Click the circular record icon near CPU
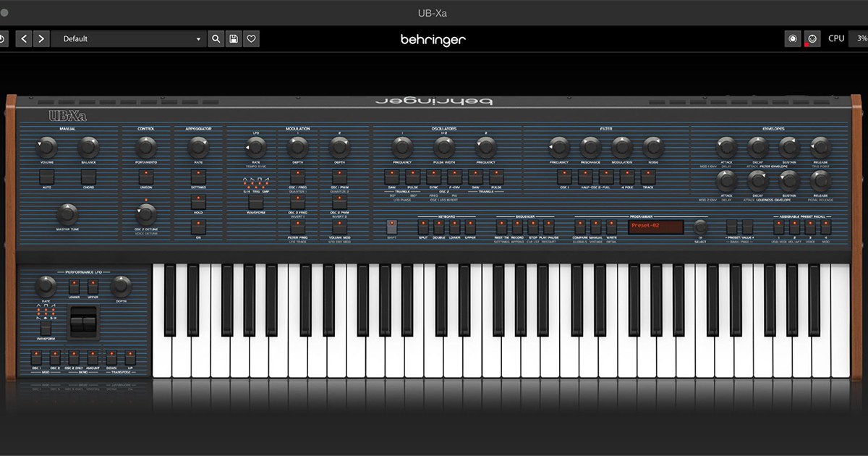Viewport: 868px width, 456px height. click(793, 39)
